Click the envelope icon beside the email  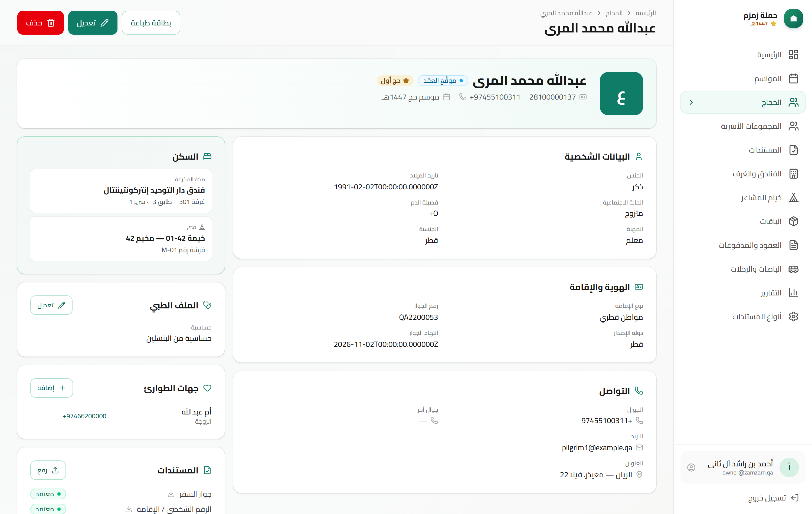point(639,448)
